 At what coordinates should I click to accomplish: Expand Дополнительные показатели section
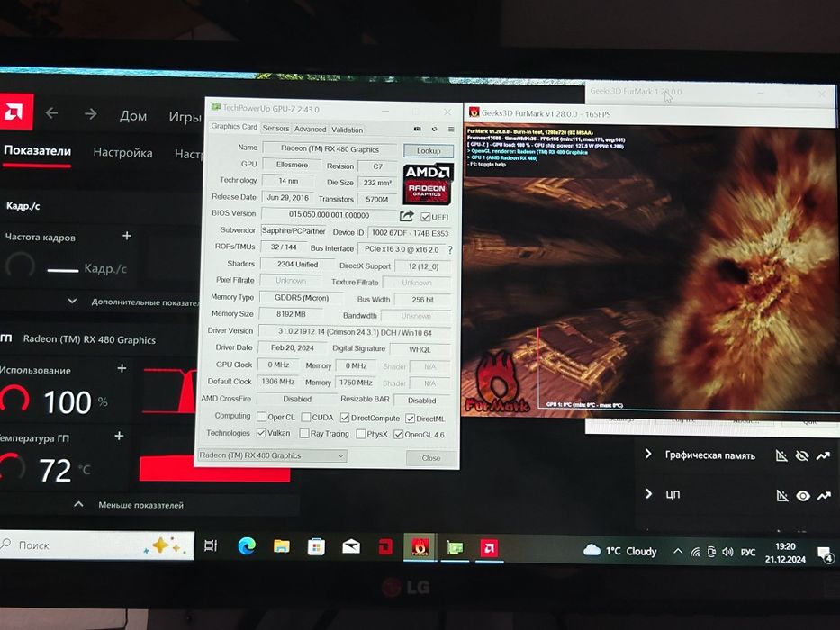pyautogui.click(x=134, y=301)
